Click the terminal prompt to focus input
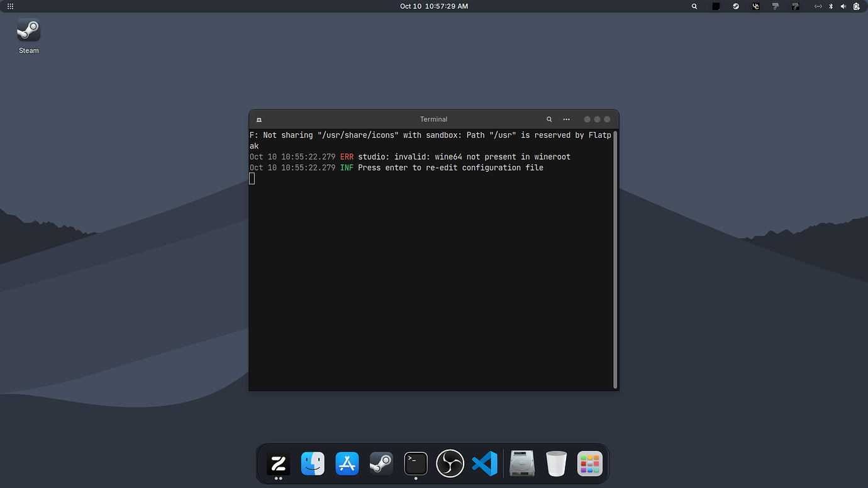868x488 pixels. tap(252, 178)
